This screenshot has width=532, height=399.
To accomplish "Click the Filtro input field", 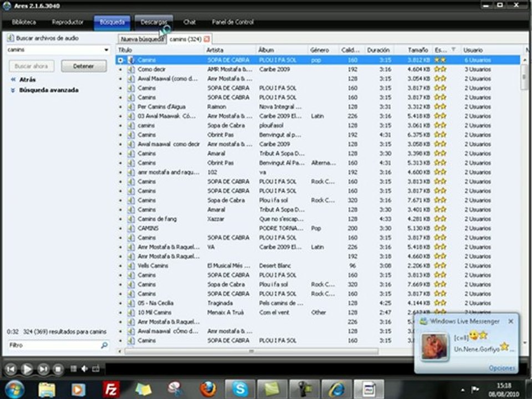I will tap(54, 345).
